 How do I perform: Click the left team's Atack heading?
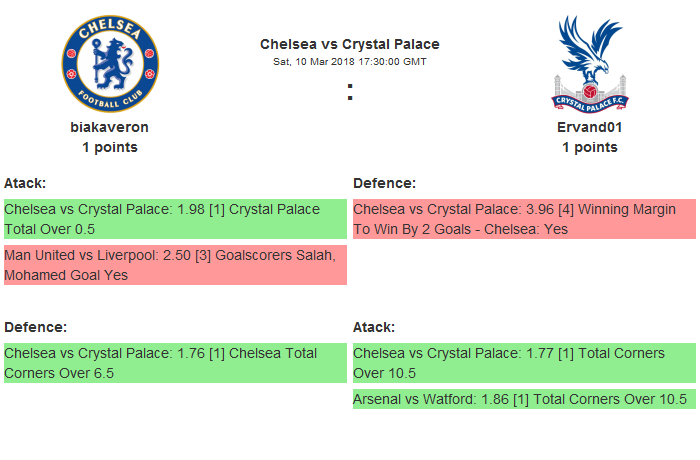pos(25,183)
